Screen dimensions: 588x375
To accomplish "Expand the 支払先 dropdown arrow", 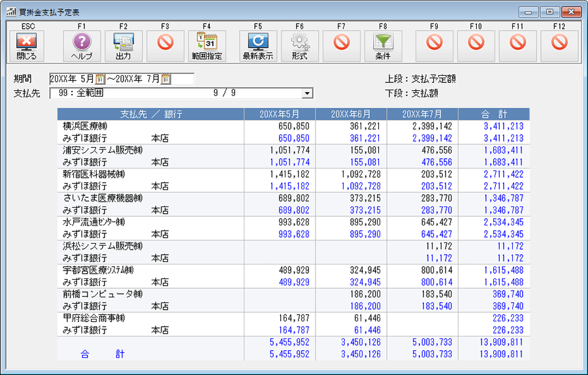I will [x=307, y=93].
